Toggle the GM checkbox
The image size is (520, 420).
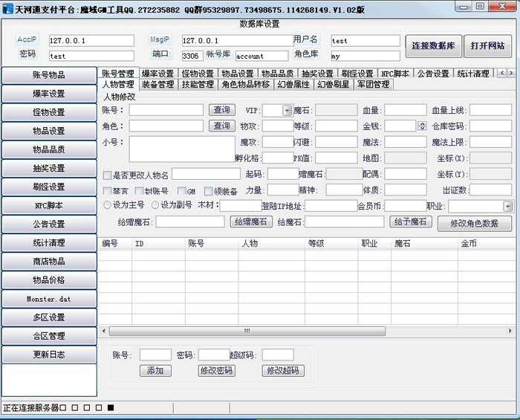[181, 191]
